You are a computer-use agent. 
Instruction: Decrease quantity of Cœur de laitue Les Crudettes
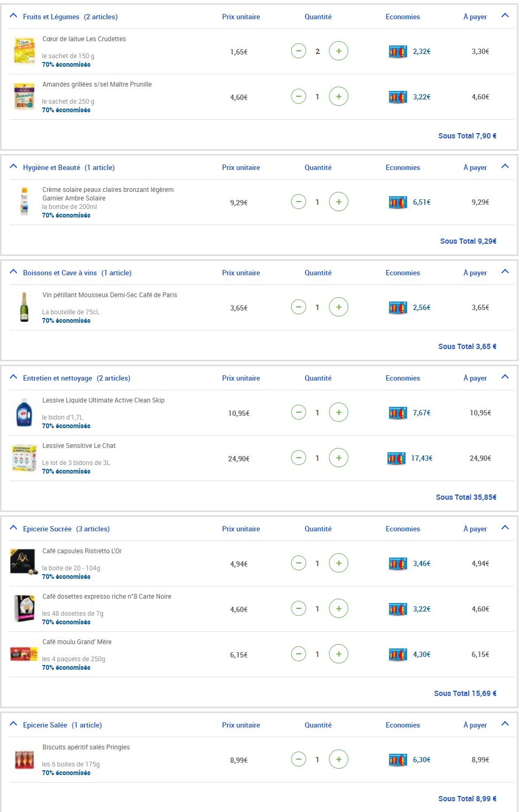(x=299, y=51)
